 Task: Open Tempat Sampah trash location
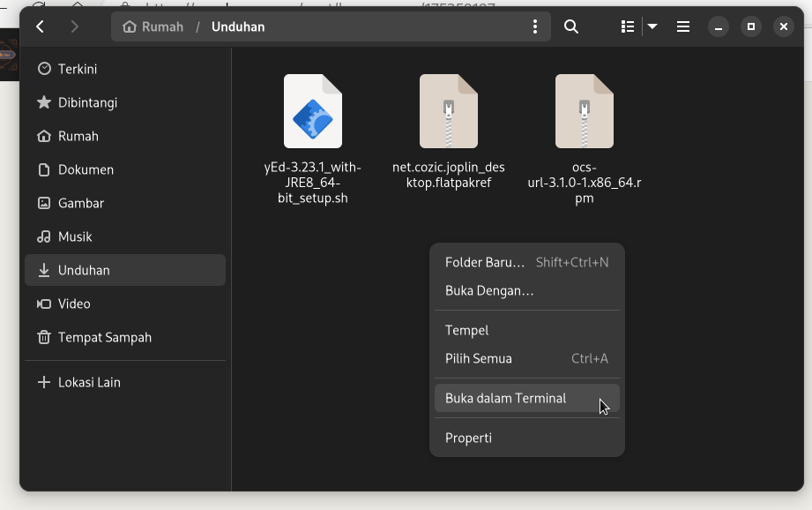(x=104, y=337)
